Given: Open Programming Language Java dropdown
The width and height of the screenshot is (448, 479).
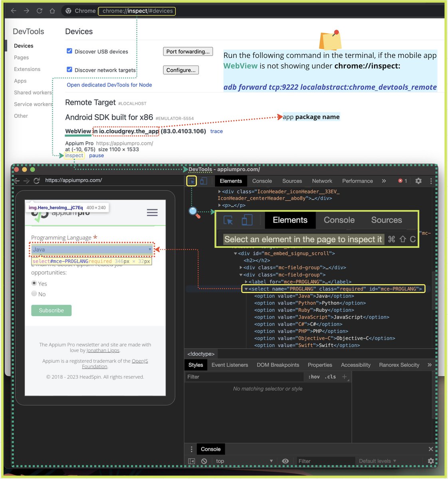Looking at the screenshot, I should tap(92, 249).
